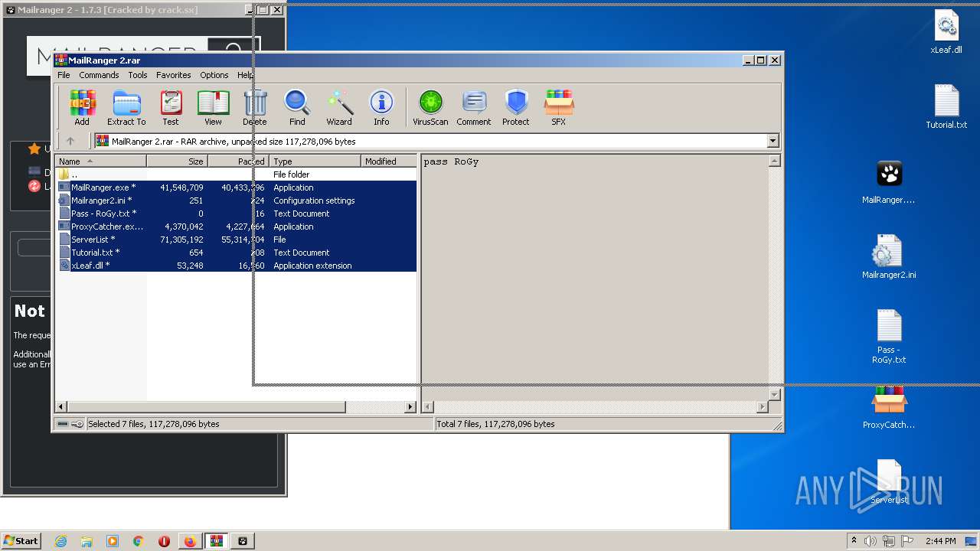
Task: Click the Extract To toolbar icon
Action: coord(126,107)
